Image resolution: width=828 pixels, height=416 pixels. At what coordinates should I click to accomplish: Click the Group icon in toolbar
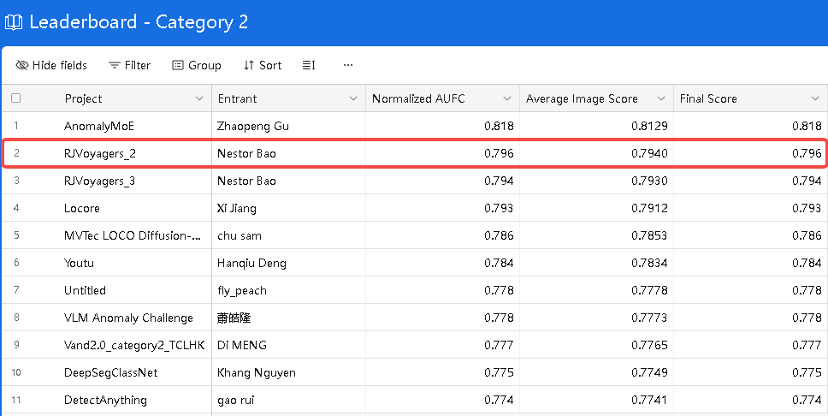click(178, 65)
